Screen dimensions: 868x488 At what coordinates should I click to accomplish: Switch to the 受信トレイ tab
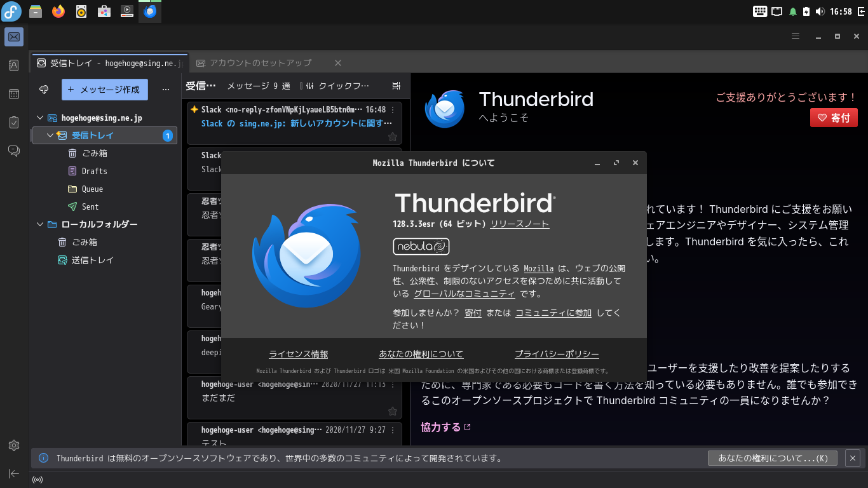pos(110,63)
